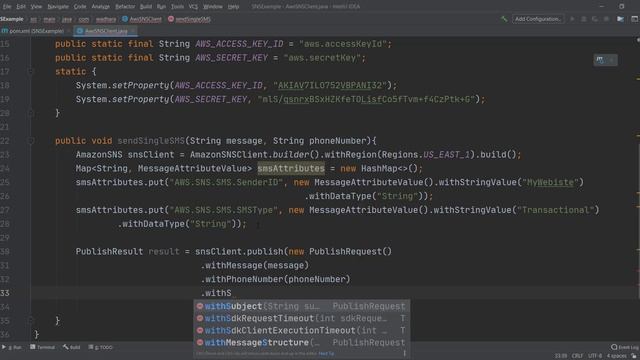Viewport: 640px width, 360px height.
Task: Click the highlighted smsAttributes variable on line 24
Action: 291,169
